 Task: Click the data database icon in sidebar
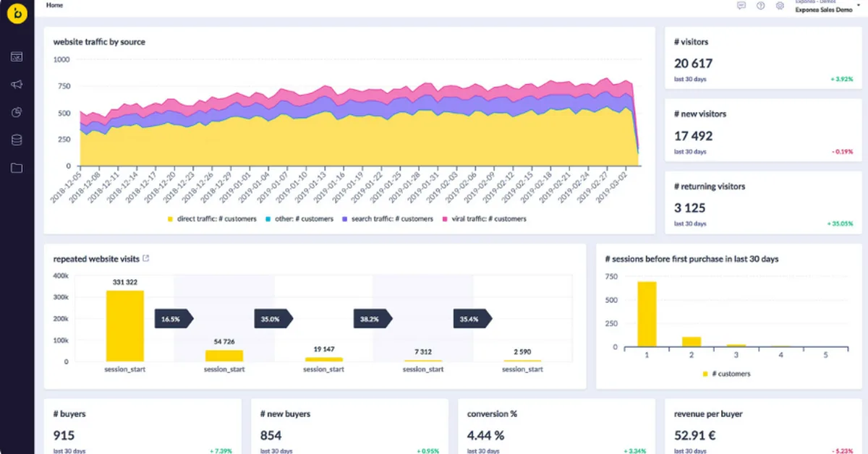(17, 140)
